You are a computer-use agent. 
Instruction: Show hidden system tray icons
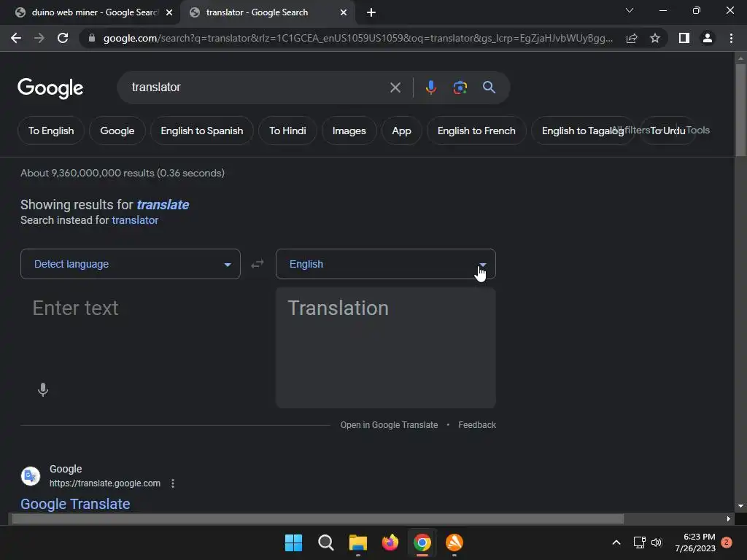[616, 542]
